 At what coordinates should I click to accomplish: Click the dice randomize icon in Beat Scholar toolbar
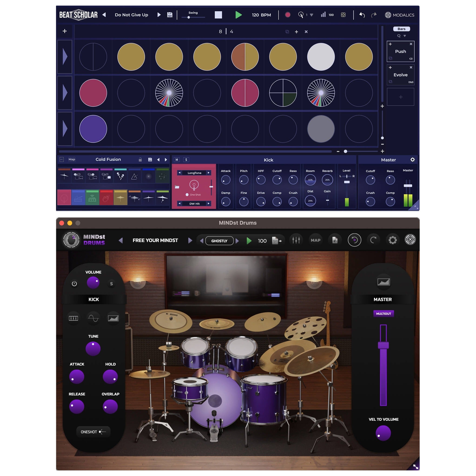343,15
